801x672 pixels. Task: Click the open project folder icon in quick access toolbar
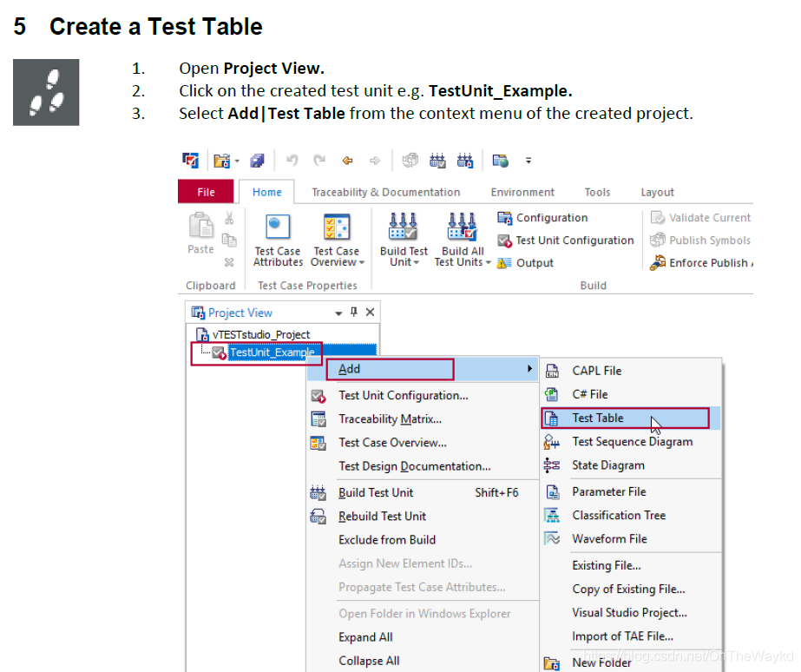[x=221, y=161]
